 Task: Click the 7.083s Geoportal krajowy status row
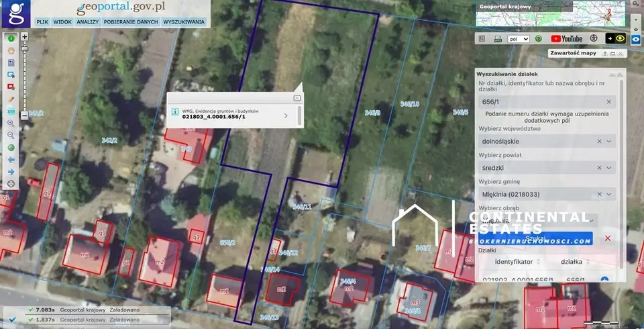(x=87, y=310)
